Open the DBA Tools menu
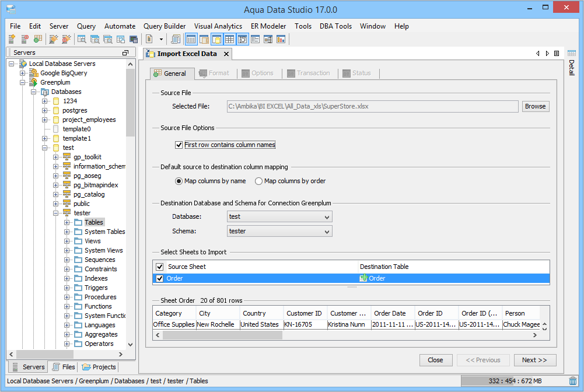Viewport: 584px width, 392px height. [335, 26]
